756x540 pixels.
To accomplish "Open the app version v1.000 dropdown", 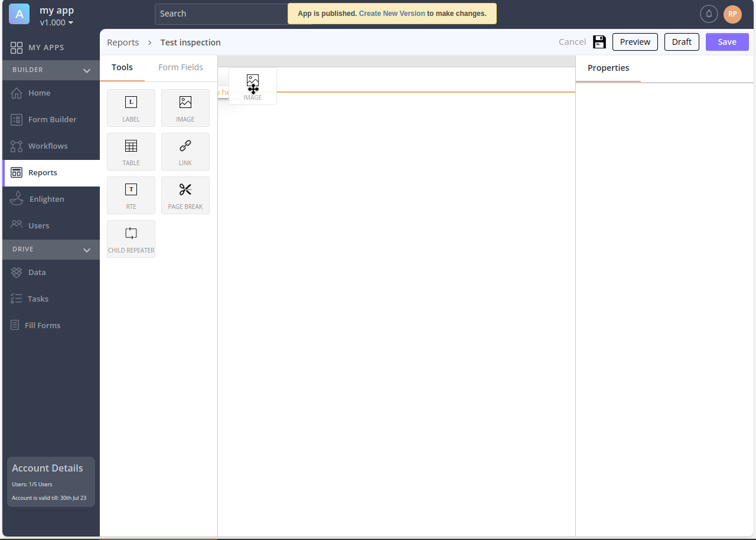I will pyautogui.click(x=57, y=22).
